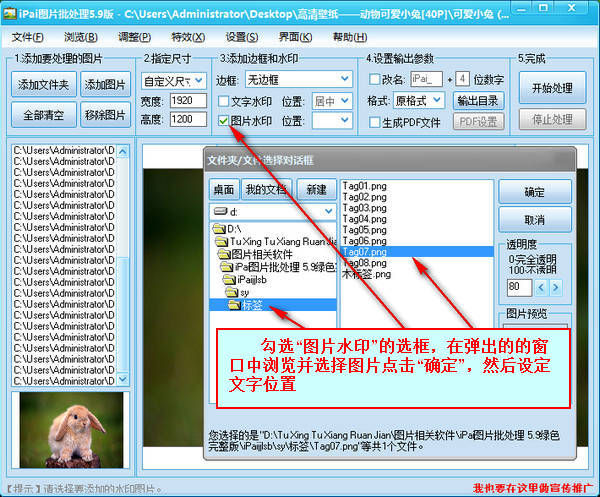Open the text watermark 居中 position dropdown
This screenshot has height=497, width=600.
332,101
